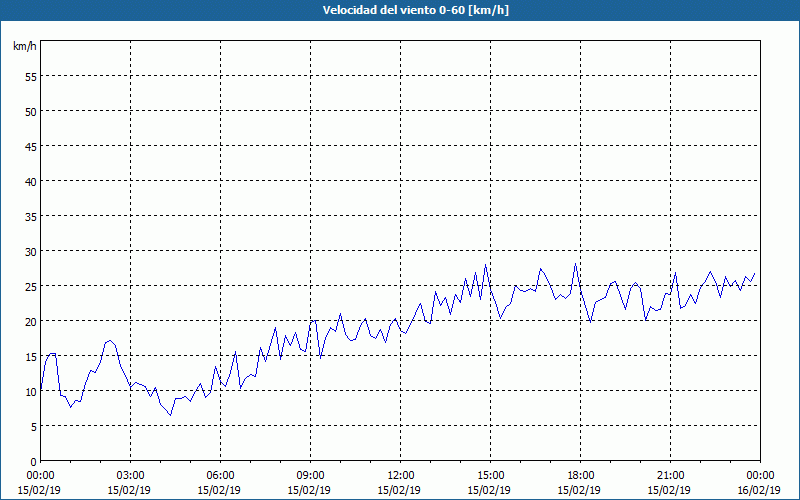This screenshot has height=500, width=800.
Task: Click the "15/02/19" date under 12:00
Action: [399, 490]
